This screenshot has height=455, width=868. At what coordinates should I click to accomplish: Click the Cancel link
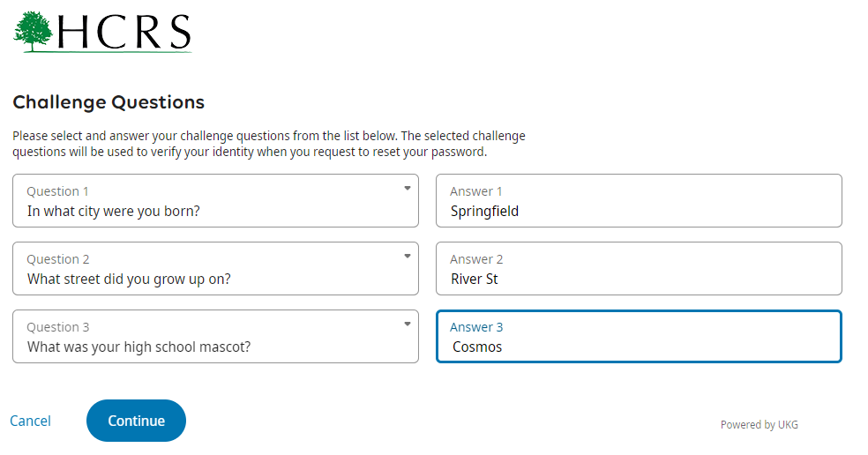click(x=30, y=421)
